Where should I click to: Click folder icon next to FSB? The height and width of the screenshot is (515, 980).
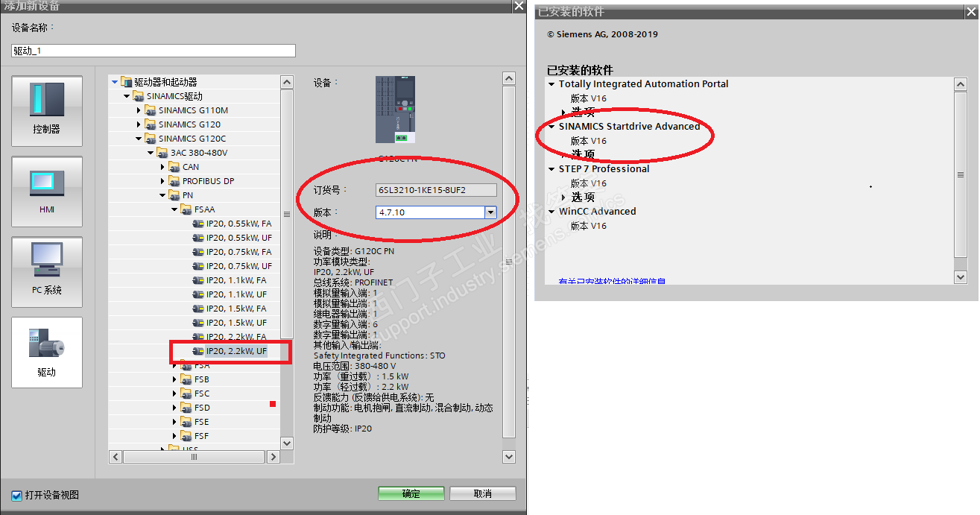[186, 379]
